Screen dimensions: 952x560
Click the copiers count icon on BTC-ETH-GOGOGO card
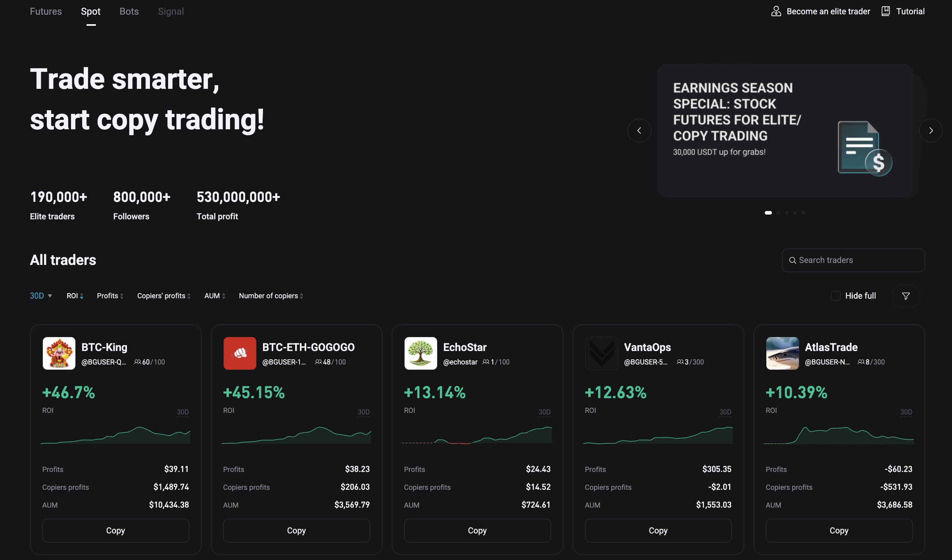pos(318,362)
